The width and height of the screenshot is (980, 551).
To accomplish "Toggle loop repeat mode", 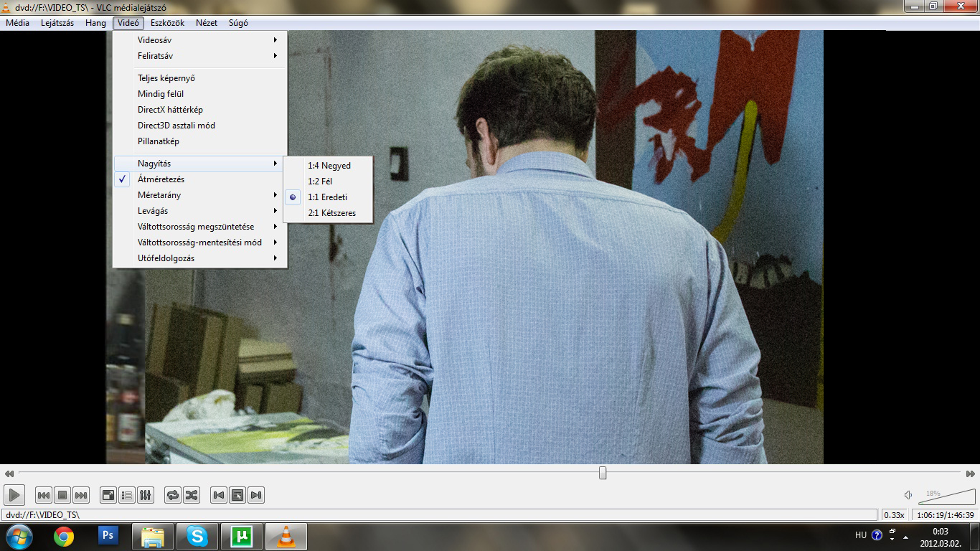I will tap(173, 495).
